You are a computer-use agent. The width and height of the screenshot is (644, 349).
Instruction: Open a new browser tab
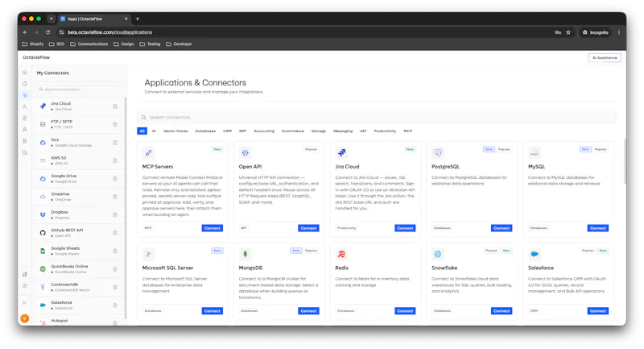tap(138, 19)
